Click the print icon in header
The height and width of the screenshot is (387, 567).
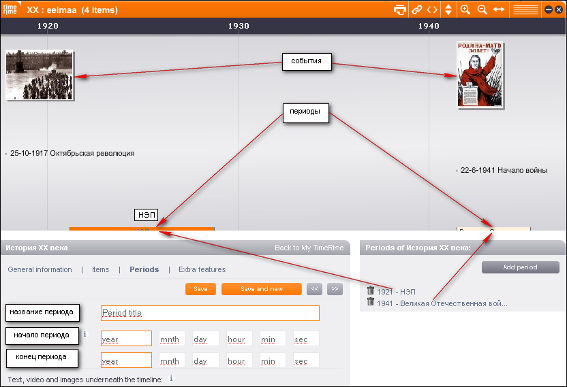(x=400, y=10)
